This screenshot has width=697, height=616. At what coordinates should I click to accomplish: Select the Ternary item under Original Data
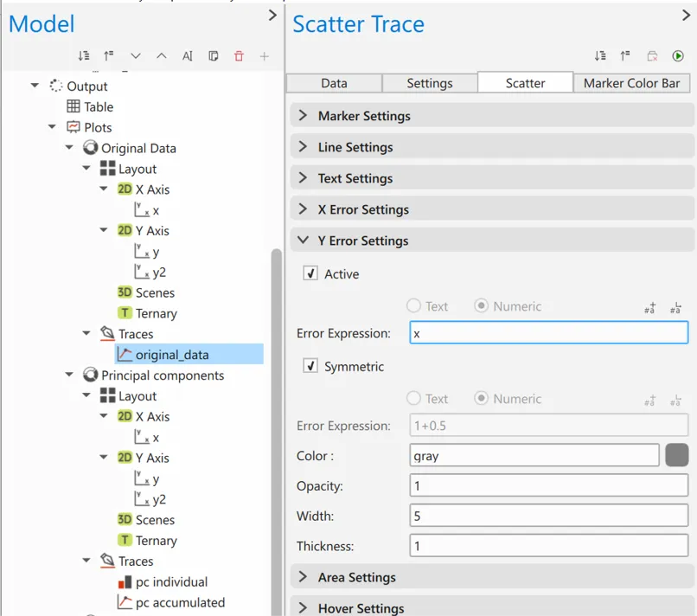(147, 313)
